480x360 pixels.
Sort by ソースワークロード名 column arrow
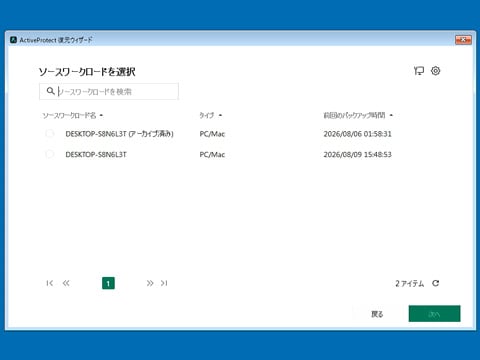[x=101, y=115]
